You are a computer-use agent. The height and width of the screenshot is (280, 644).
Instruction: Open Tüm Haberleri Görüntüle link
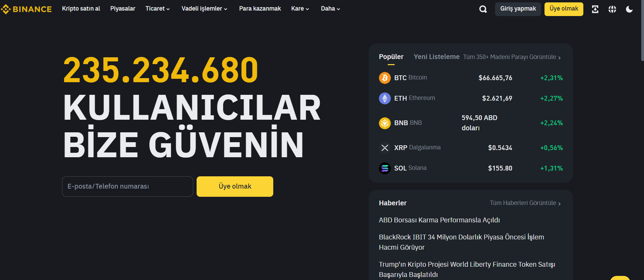pos(525,203)
